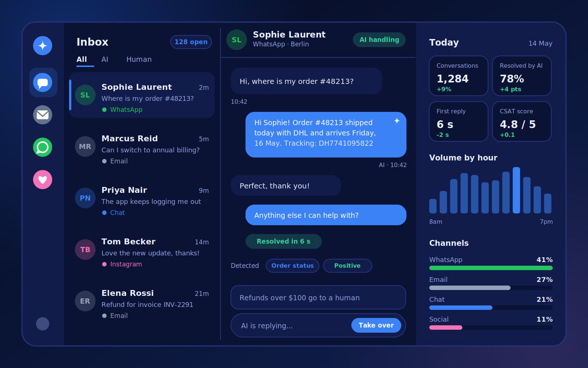Click the Resolved in 6 s badge
588x368 pixels.
click(x=284, y=241)
